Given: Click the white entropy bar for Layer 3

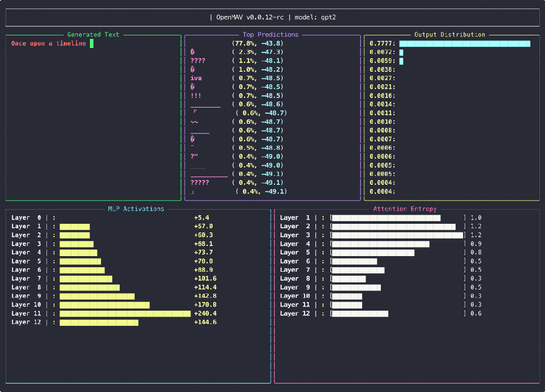Looking at the screenshot, I should point(398,235).
